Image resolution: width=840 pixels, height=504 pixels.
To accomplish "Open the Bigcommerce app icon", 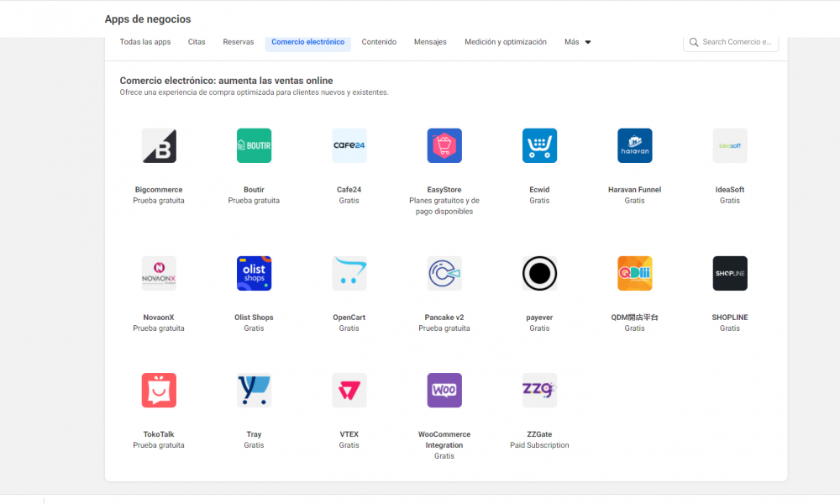I will [159, 145].
